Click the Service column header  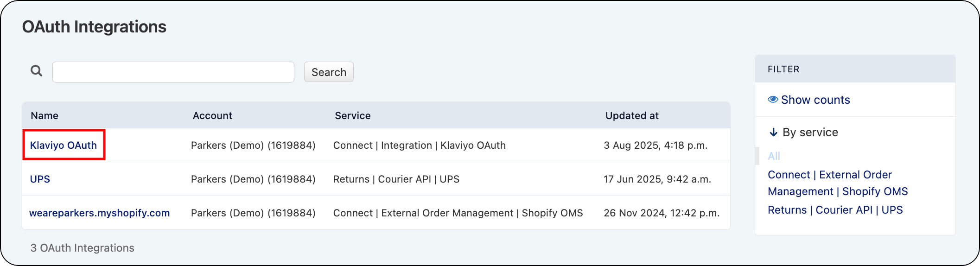[x=353, y=115]
